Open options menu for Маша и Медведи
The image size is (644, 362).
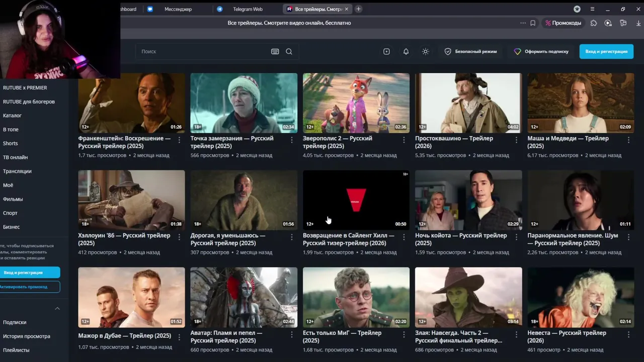[628, 140]
